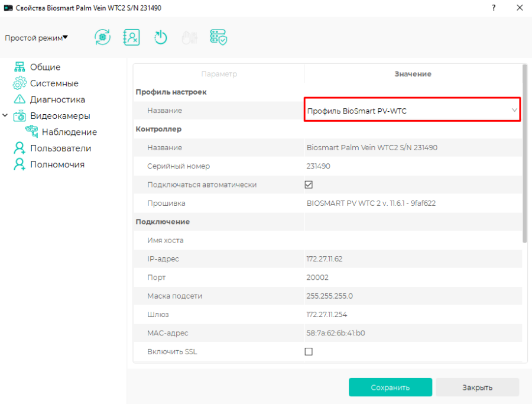Open the Пользователи section
The width and height of the screenshot is (532, 404).
(60, 148)
